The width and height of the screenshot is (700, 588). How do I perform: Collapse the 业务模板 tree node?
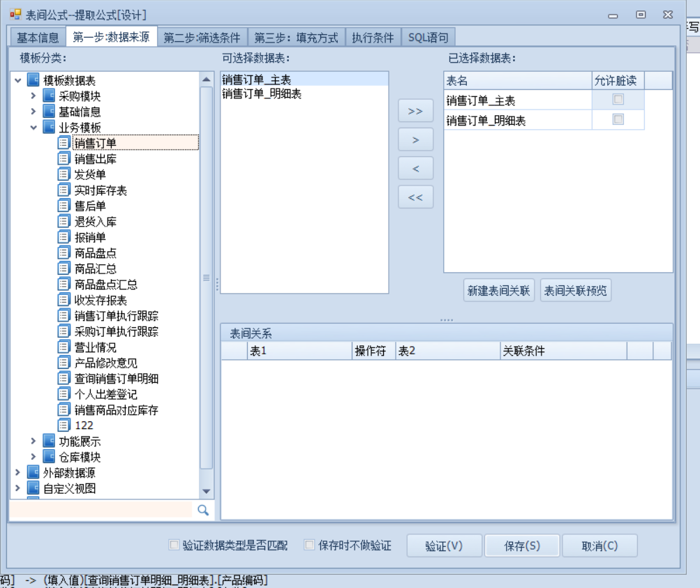(x=33, y=128)
